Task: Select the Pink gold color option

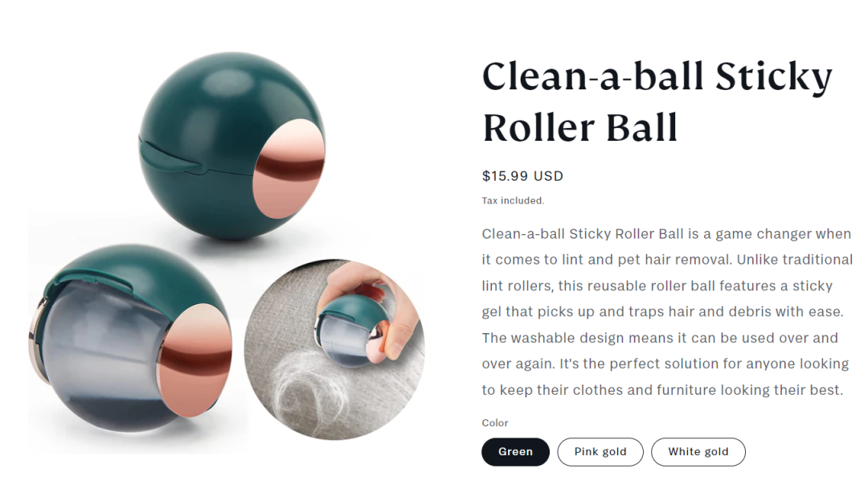Action: tap(600, 451)
